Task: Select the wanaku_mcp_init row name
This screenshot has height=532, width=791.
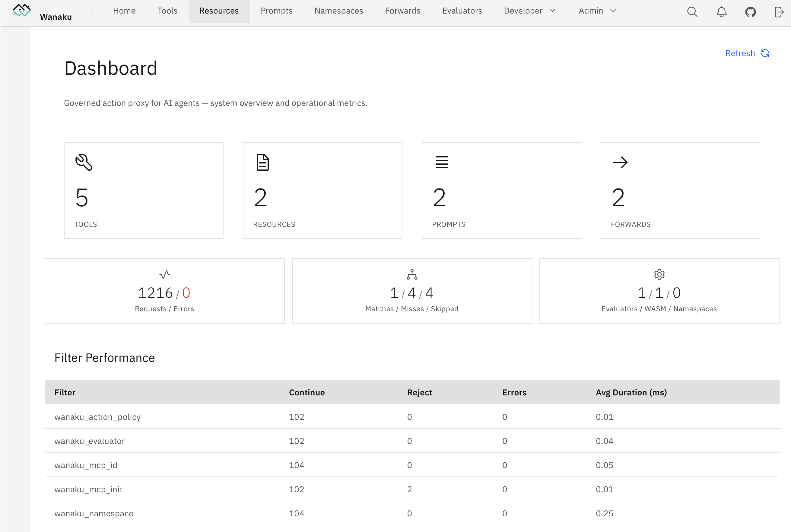Action: tap(88, 489)
